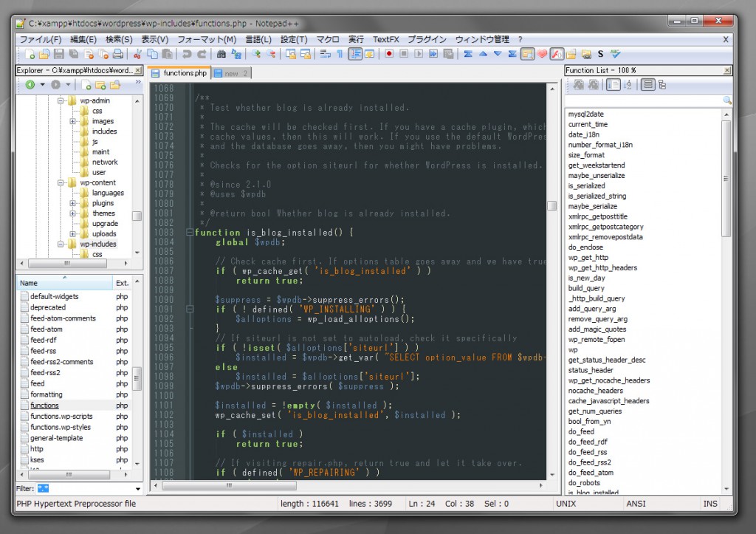
Task: Select functions.php in the file list
Action: click(x=44, y=405)
